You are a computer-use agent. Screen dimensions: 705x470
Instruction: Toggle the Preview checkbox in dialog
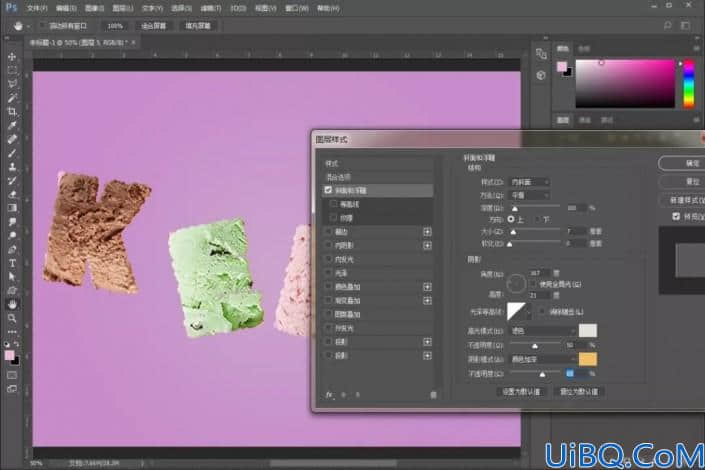676,216
